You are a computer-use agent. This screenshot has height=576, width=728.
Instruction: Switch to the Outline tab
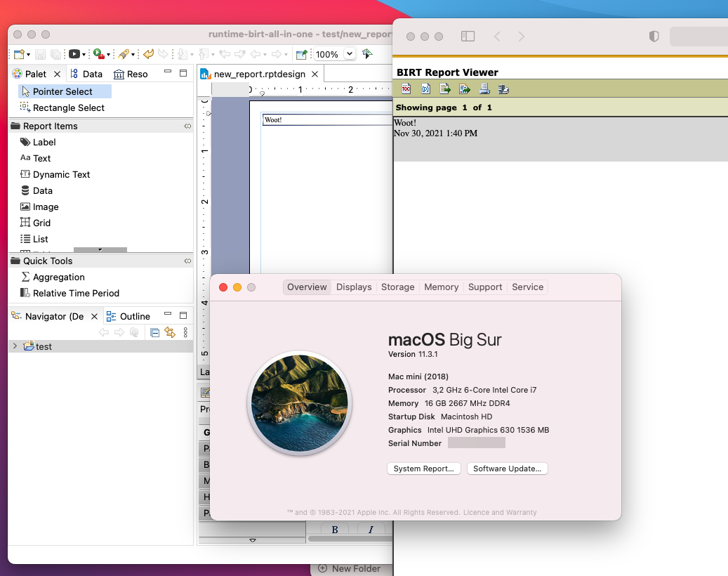136,316
